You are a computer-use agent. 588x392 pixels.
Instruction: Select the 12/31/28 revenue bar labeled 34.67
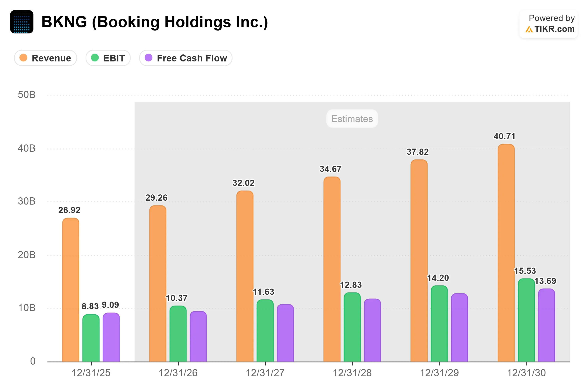tap(332, 269)
